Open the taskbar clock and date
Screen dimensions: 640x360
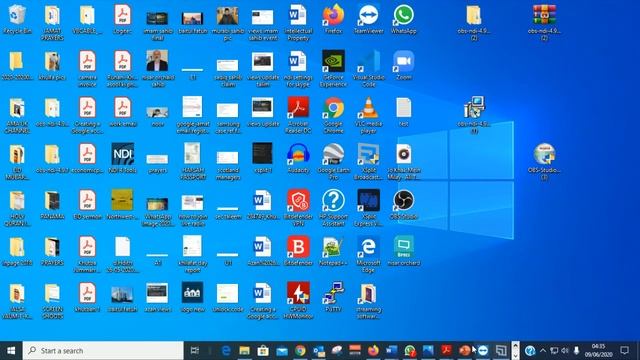coord(598,351)
